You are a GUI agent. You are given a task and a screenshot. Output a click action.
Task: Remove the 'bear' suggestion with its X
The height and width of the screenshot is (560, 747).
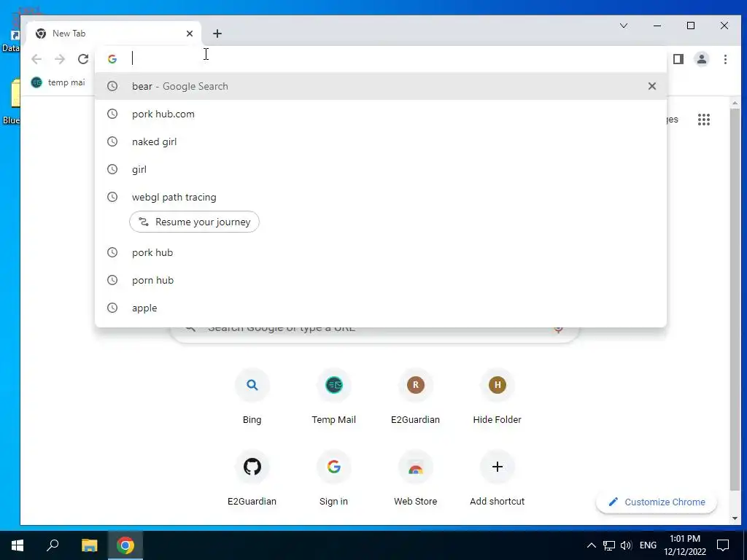tap(651, 86)
